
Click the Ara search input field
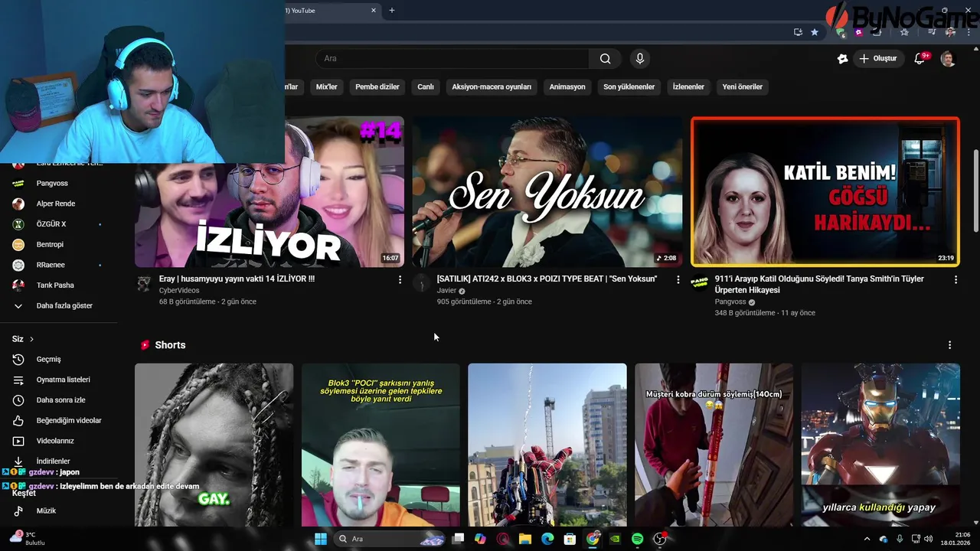452,59
